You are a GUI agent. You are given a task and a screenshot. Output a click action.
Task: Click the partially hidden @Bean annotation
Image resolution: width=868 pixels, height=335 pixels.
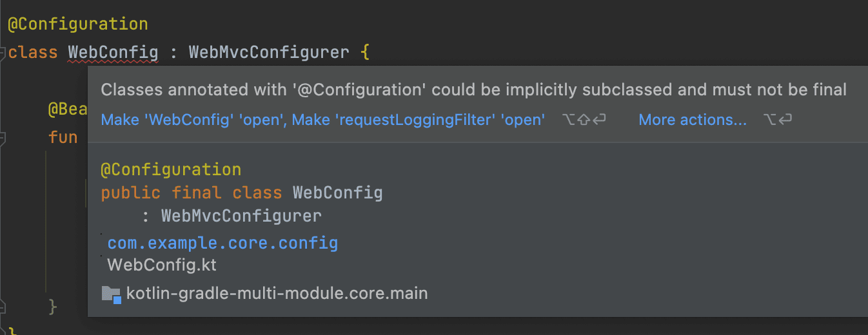click(68, 110)
